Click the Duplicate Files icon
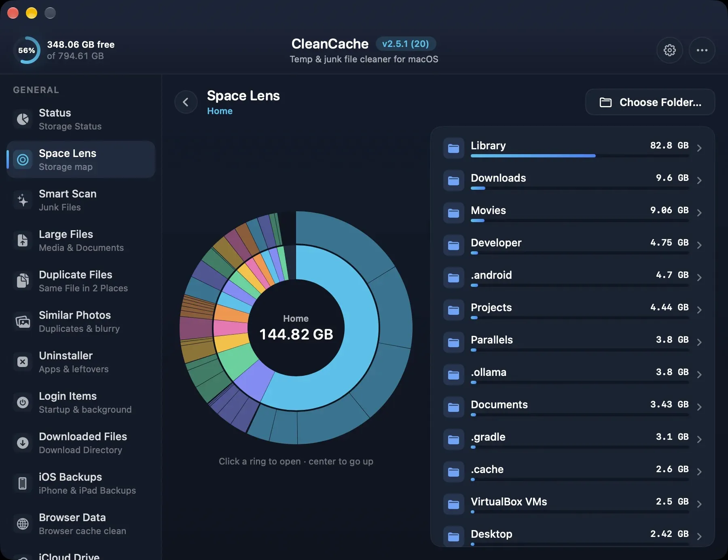This screenshot has height=560, width=728. tap(23, 281)
